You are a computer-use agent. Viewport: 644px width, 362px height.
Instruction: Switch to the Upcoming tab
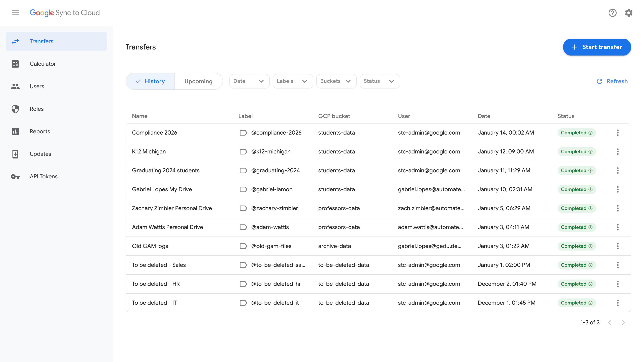198,81
